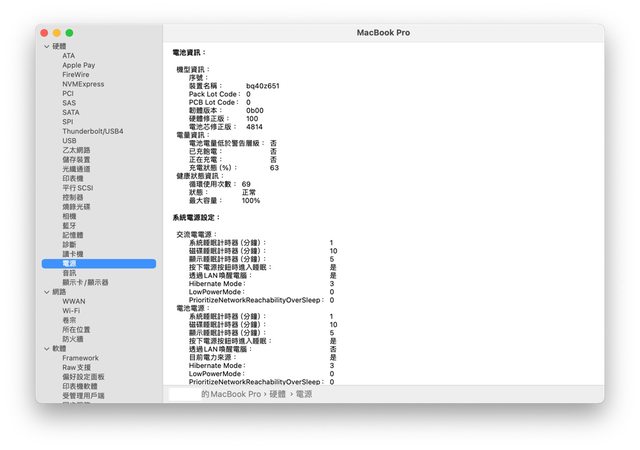Open the PCI sidebar entry
This screenshot has height=450, width=640.
68,94
